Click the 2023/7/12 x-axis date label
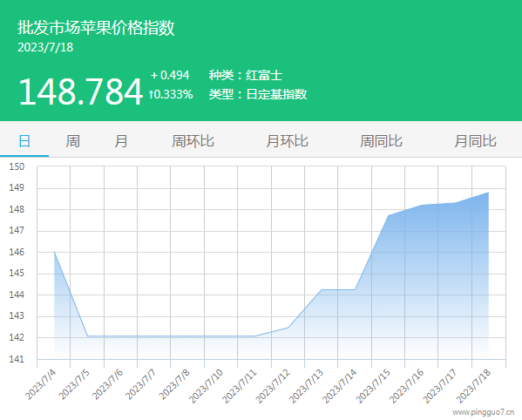The width and height of the screenshot is (522, 420). coord(273,386)
